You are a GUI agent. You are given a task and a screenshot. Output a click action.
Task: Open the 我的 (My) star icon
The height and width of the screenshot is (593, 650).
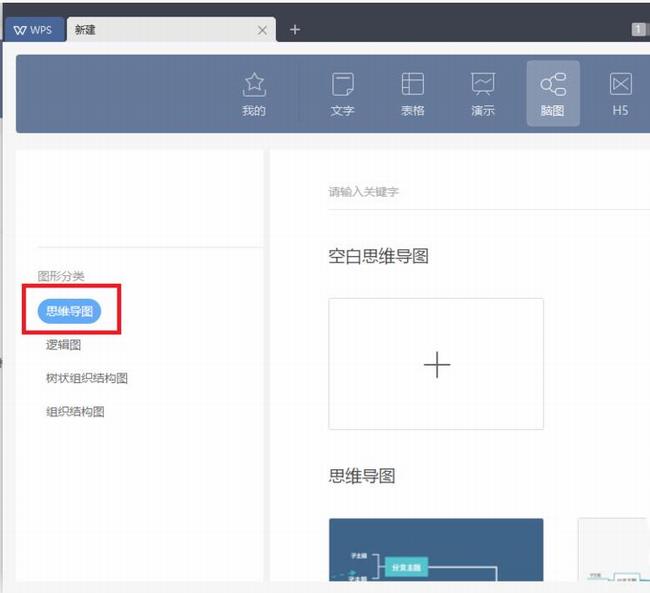[254, 94]
